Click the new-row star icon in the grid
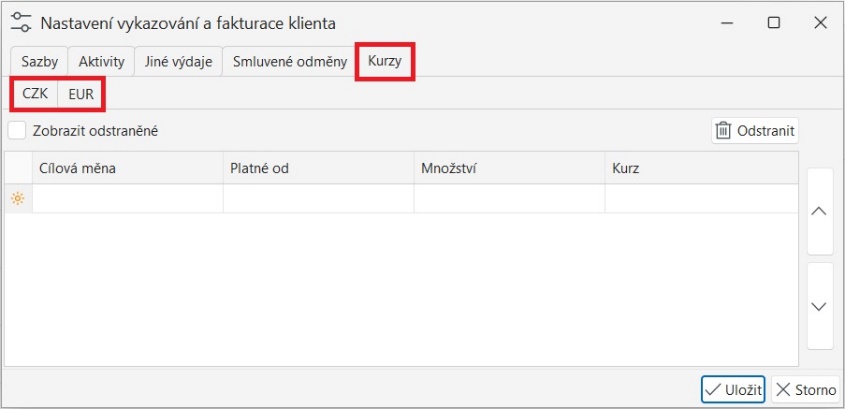The width and height of the screenshot is (845, 409). tap(17, 199)
